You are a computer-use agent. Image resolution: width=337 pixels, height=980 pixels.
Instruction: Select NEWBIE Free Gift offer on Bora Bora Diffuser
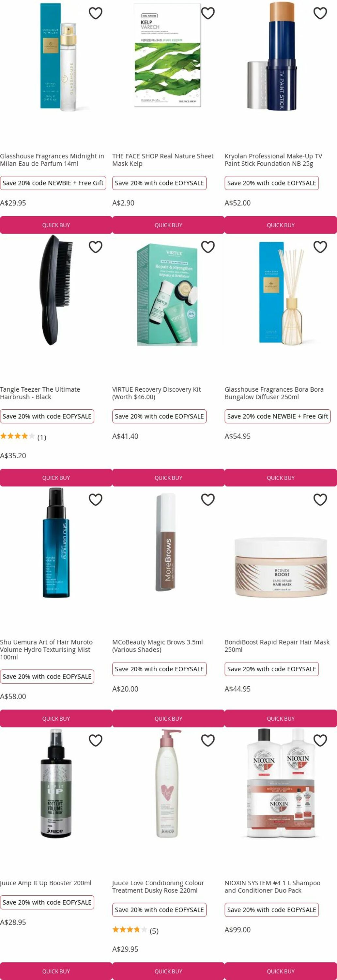tap(278, 416)
